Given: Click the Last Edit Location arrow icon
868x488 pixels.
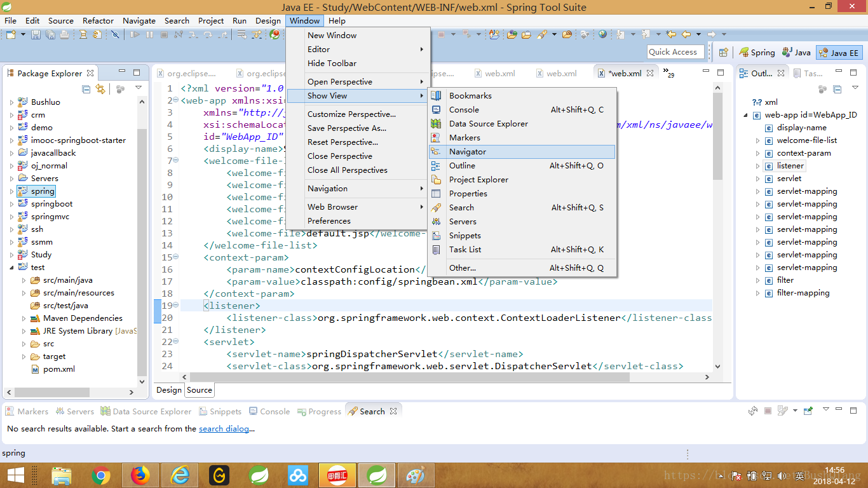Looking at the screenshot, I should coord(672,34).
